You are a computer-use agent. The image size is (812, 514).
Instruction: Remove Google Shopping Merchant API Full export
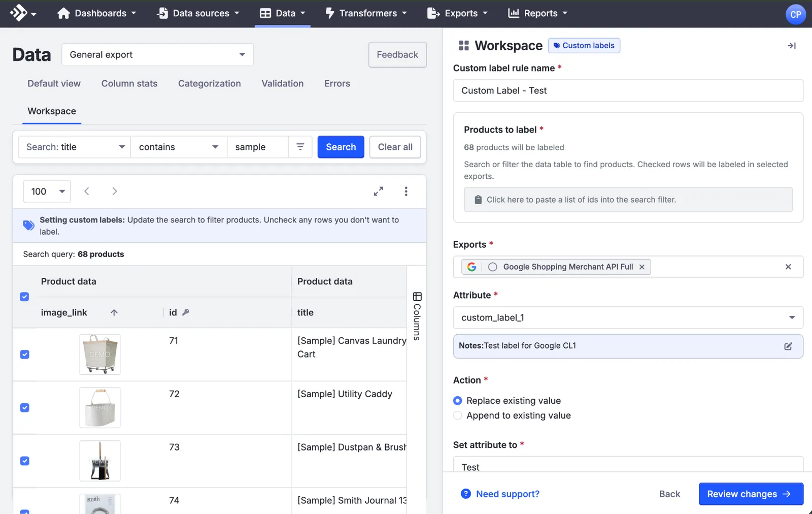coord(642,267)
